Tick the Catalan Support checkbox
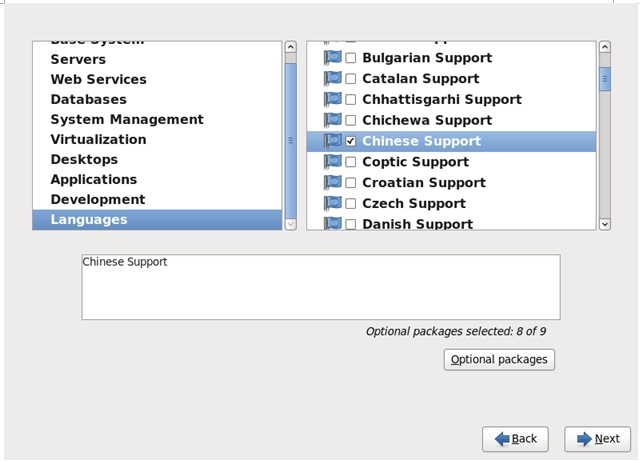Viewport: 640px width, 461px height. coord(351,79)
